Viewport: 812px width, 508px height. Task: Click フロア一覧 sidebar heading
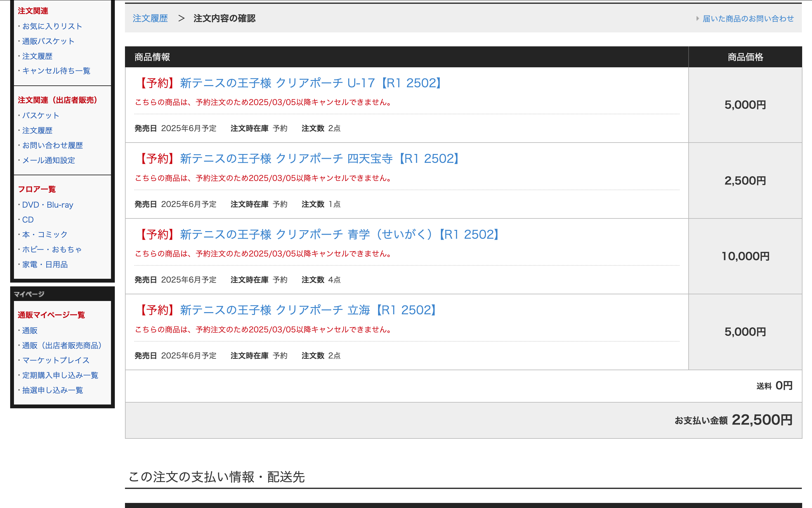(36, 189)
